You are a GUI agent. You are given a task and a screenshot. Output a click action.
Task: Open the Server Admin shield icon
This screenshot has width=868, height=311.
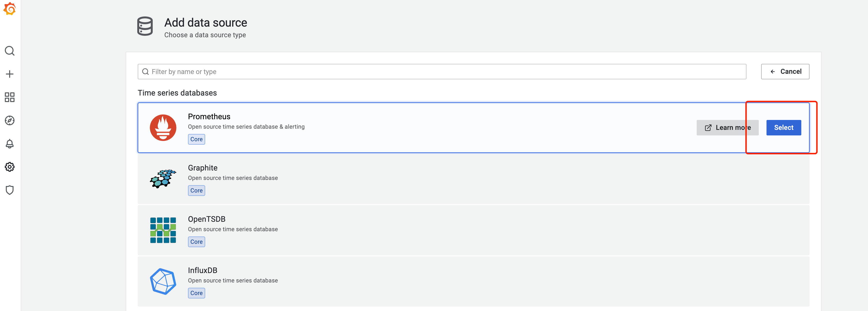10,190
